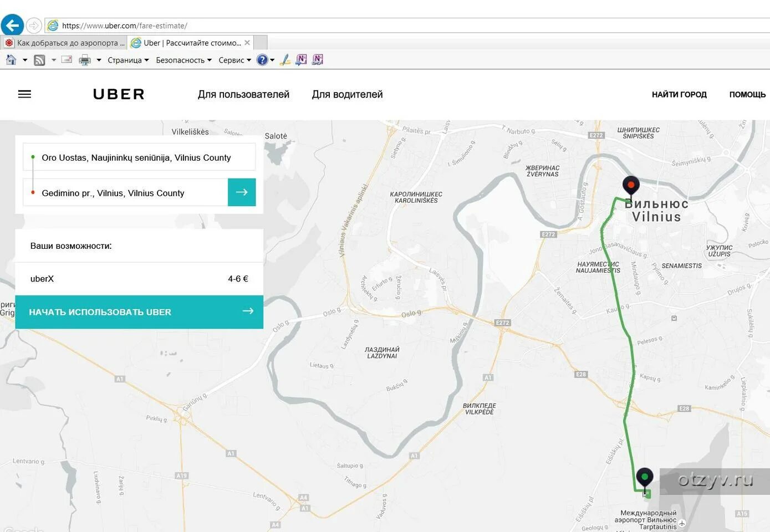Click 'ПОМОЩЬ' link
The height and width of the screenshot is (532, 770).
[x=747, y=94]
